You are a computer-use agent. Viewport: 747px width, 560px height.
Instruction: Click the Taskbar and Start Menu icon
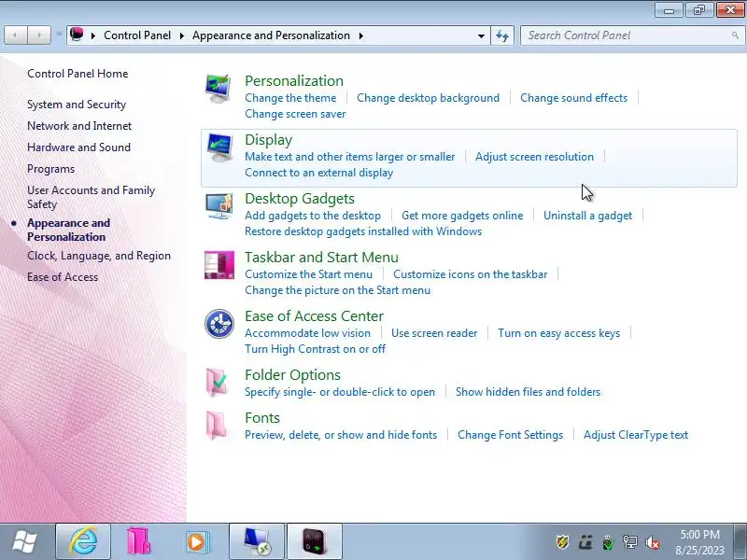pyautogui.click(x=219, y=265)
